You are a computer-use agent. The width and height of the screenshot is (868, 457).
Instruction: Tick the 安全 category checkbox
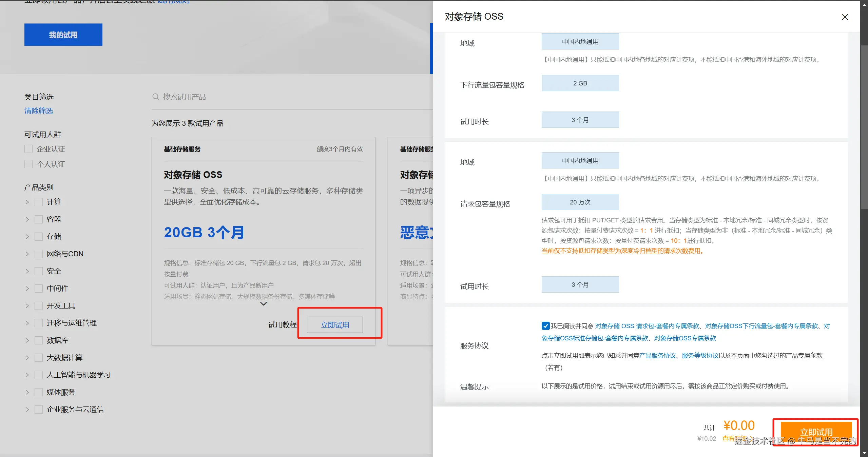(x=39, y=271)
